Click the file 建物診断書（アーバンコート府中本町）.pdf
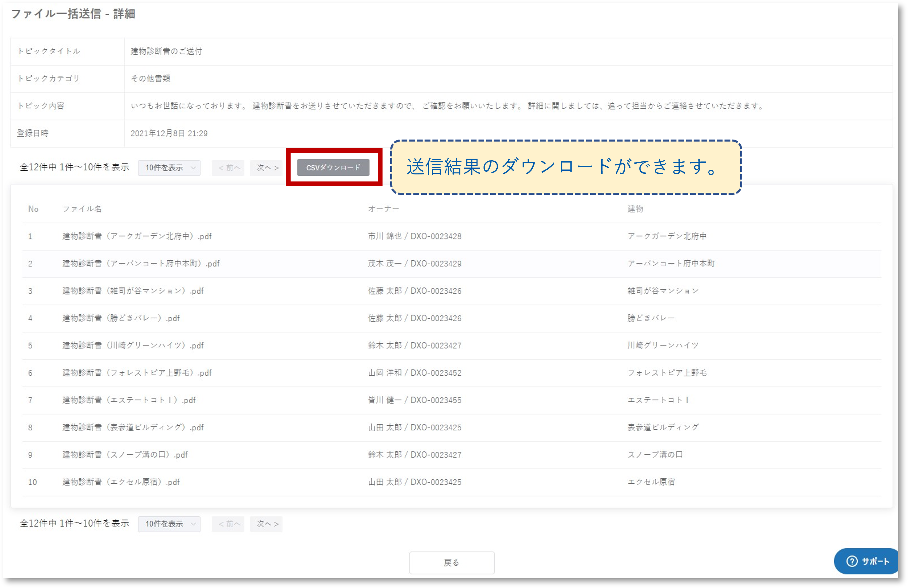Screen dimensions: 908x588 point(141,264)
